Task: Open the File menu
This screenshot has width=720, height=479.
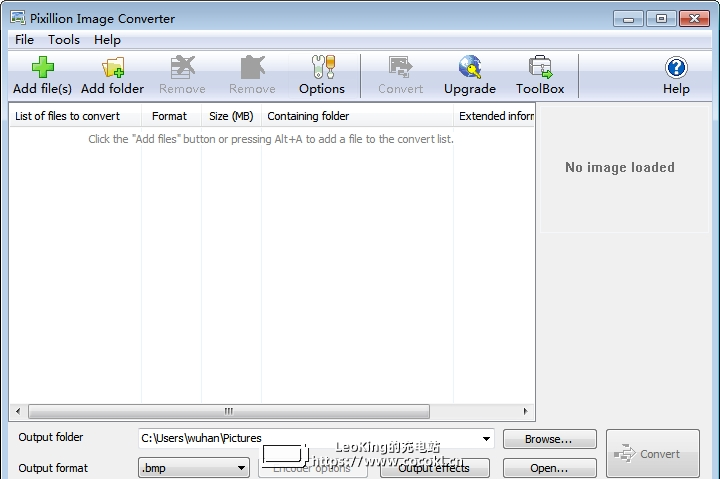Action: coord(24,40)
